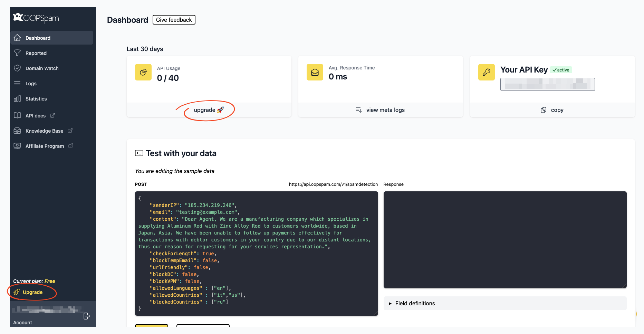644x334 pixels.
Task: Click external link icon beside Knowledge Base
Action: coord(70,131)
